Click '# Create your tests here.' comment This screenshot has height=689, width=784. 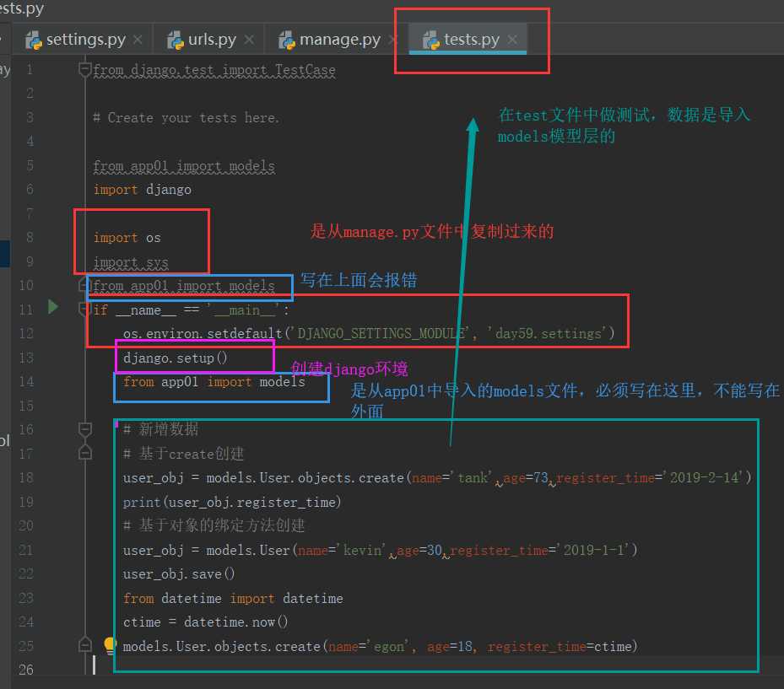point(186,118)
